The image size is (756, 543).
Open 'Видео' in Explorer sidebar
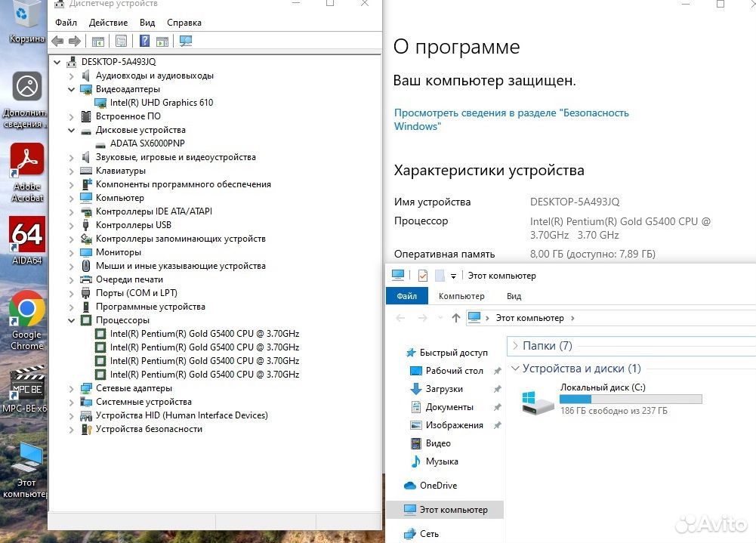pos(430,443)
